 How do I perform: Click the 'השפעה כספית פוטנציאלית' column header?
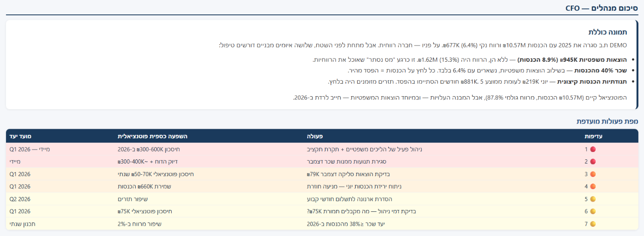tap(153, 136)
